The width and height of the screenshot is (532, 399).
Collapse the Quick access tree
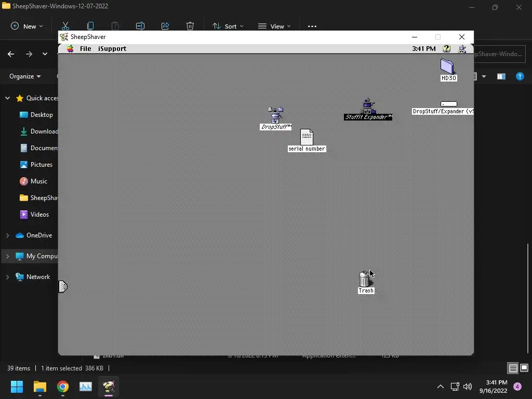pyautogui.click(x=7, y=98)
